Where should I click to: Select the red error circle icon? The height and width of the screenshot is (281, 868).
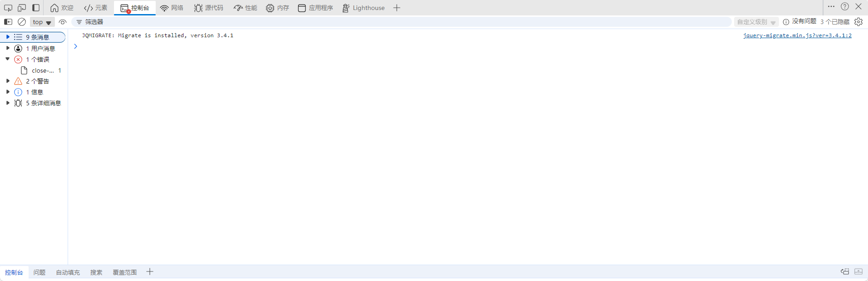[18, 59]
